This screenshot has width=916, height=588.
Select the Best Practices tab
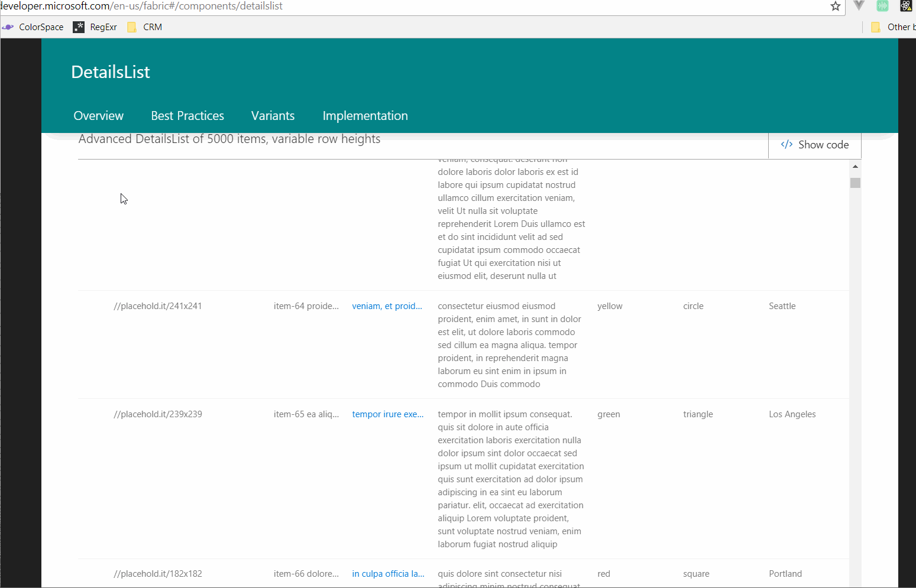click(x=187, y=115)
